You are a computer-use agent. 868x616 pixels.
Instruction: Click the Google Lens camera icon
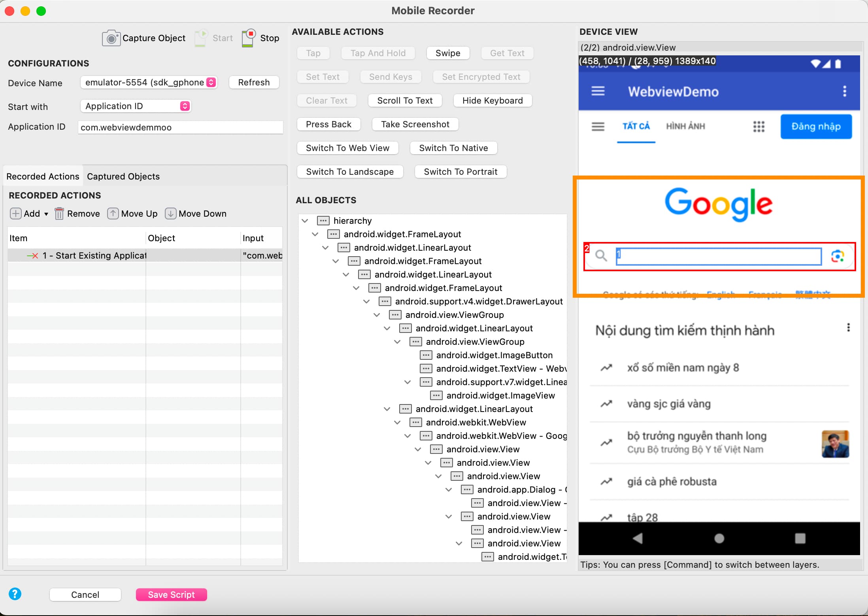coord(837,256)
